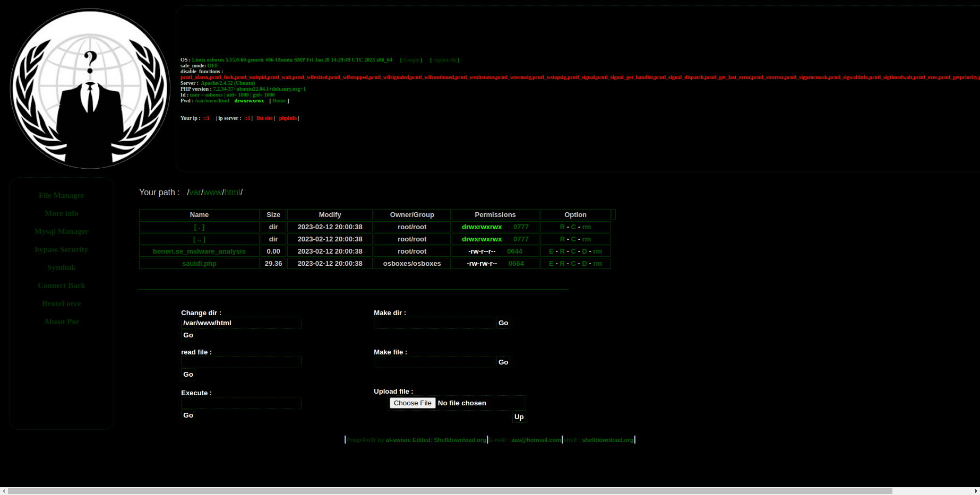Open the list site link
The width and height of the screenshot is (980, 495).
(x=264, y=118)
